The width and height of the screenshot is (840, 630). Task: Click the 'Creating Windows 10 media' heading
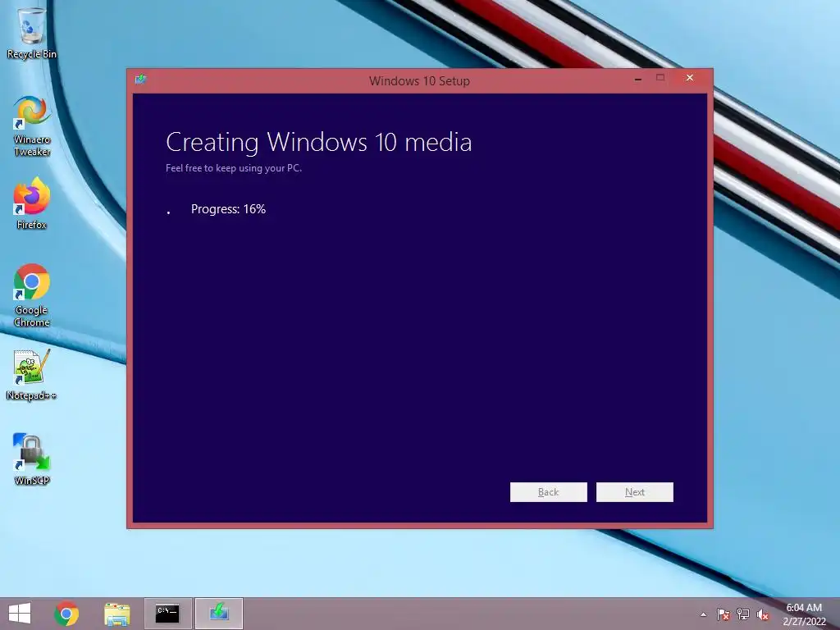tap(319, 143)
